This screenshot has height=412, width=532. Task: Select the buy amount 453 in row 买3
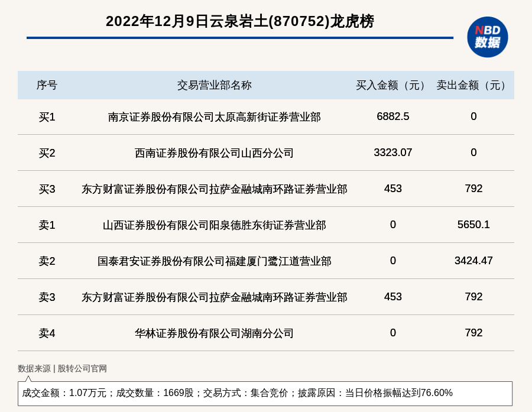[x=393, y=189]
